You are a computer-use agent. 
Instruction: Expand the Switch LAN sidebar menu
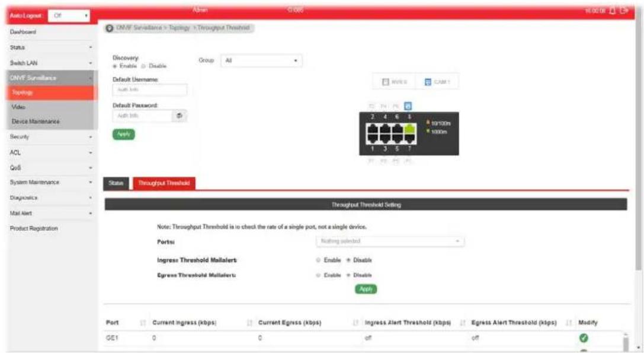pos(50,63)
